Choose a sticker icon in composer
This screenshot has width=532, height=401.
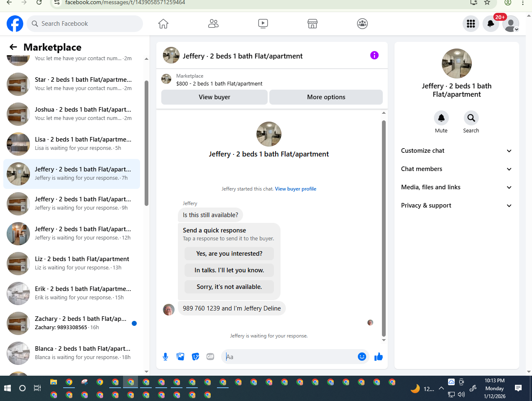pyautogui.click(x=195, y=357)
